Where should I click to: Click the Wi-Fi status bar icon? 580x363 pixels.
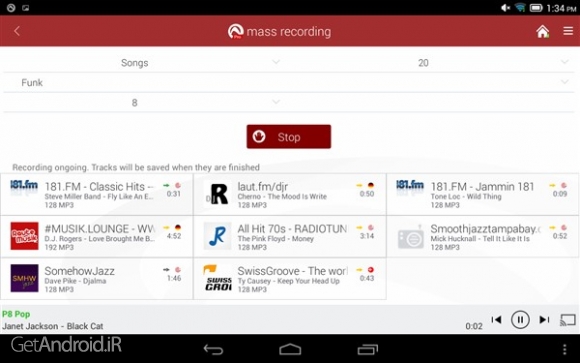pos(520,8)
